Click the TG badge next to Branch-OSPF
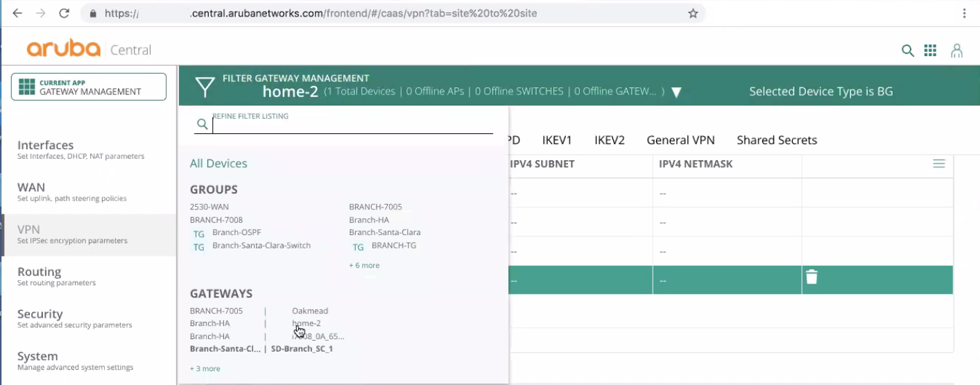Screen dimensions: 980x385 click(x=199, y=233)
